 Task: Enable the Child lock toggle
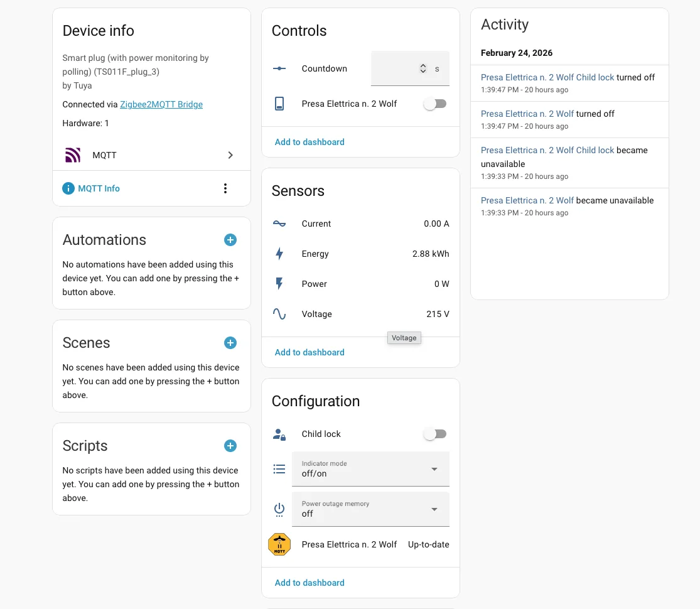(434, 433)
